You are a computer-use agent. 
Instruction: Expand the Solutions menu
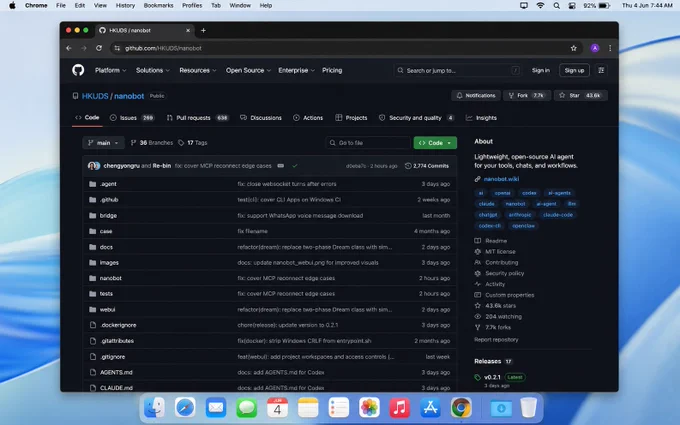[153, 70]
